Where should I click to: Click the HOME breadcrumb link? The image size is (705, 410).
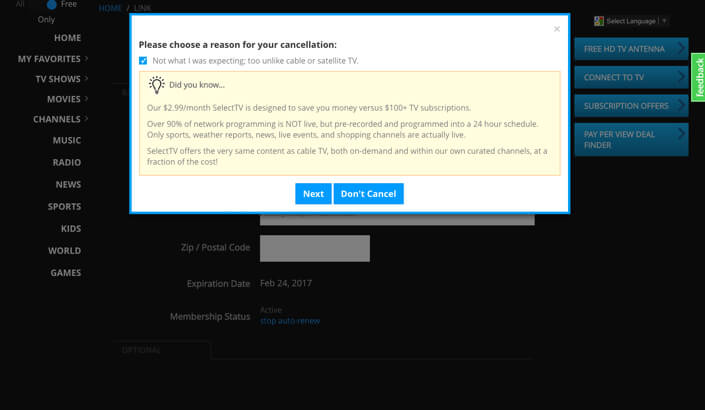click(x=110, y=8)
